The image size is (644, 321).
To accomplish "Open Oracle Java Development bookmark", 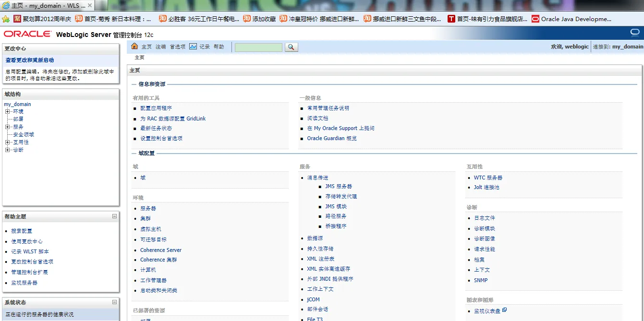I will click(571, 19).
